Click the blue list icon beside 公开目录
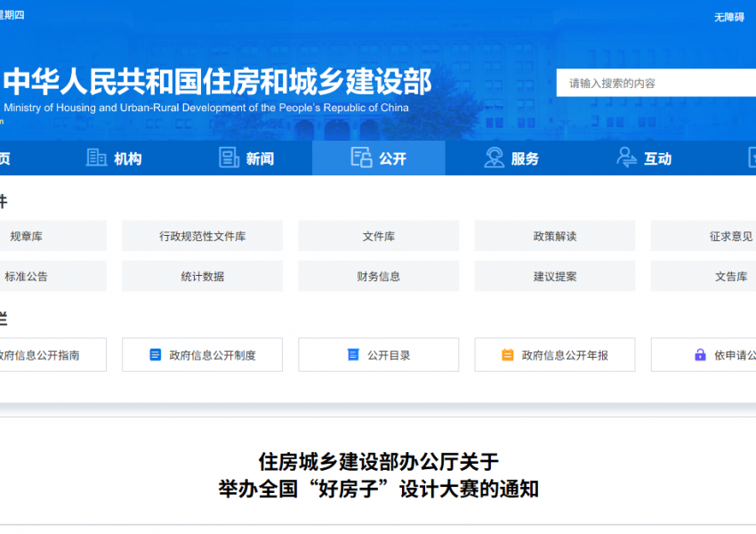Viewport: 756px width, 534px height. click(x=353, y=355)
